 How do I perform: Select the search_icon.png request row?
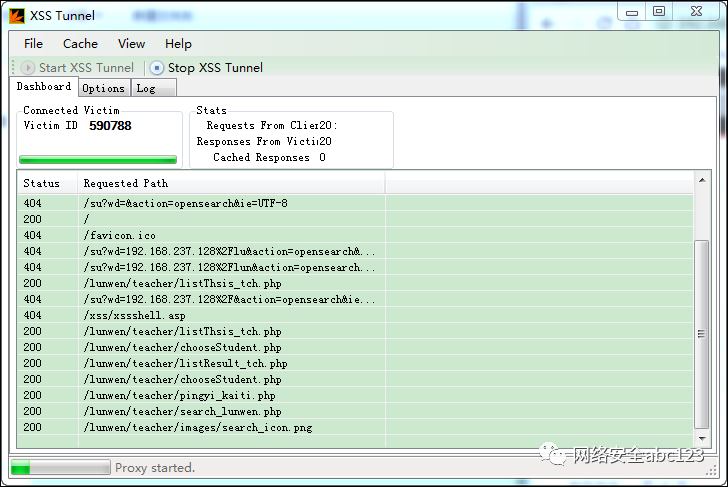click(198, 428)
